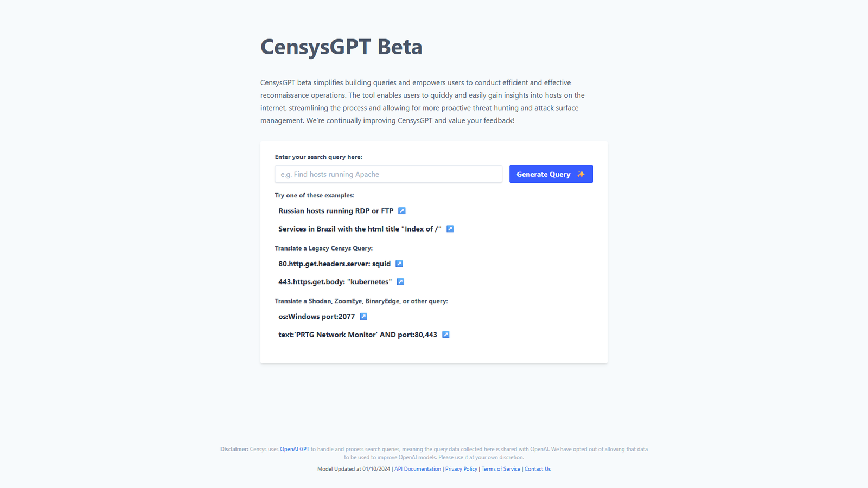868x488 pixels.
Task: Click the external-link icon beside the squid query
Action: pos(399,264)
